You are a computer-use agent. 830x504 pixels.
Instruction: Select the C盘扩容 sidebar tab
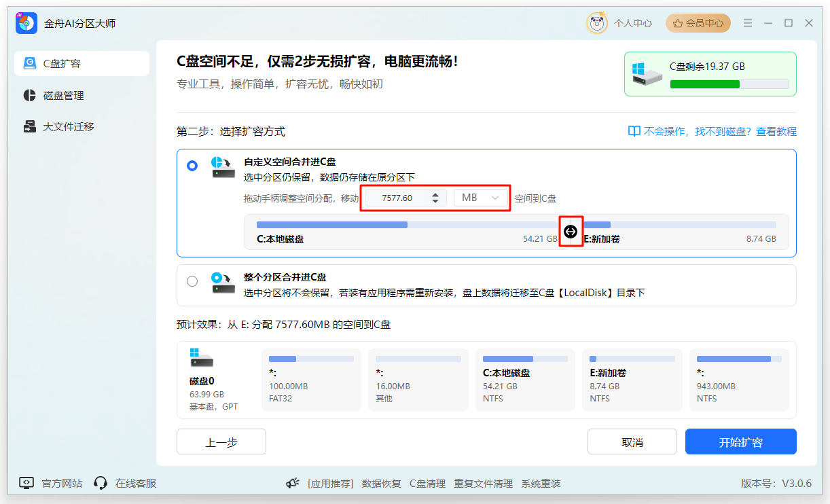click(x=82, y=63)
